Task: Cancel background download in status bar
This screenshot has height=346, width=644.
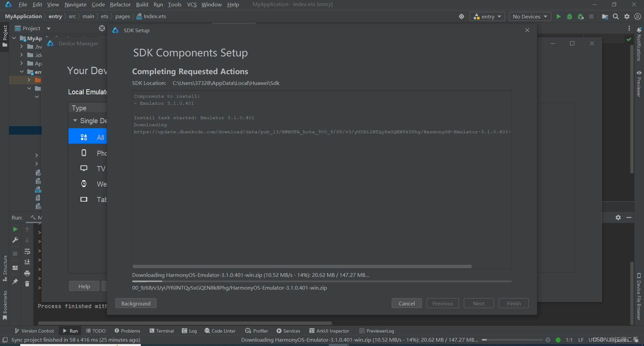Action: (x=548, y=340)
